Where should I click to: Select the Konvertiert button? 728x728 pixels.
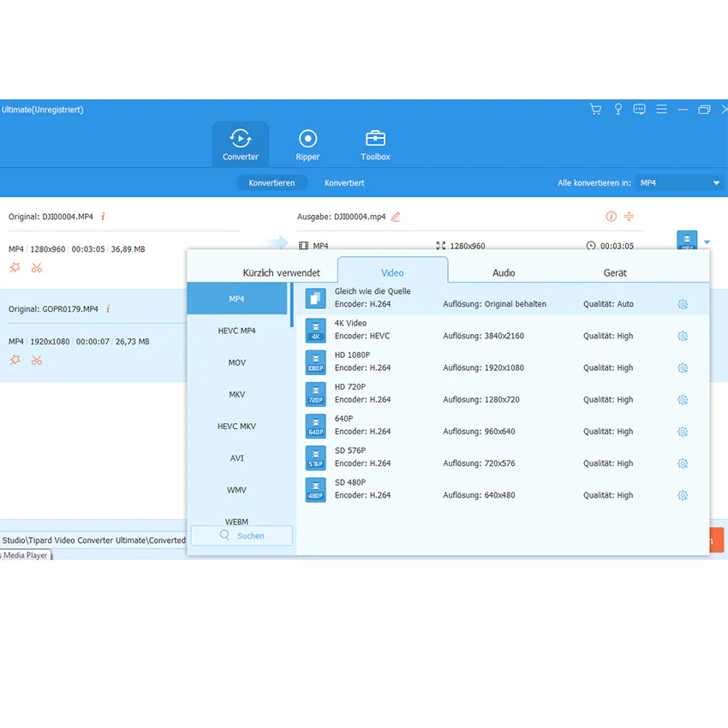[x=344, y=183]
